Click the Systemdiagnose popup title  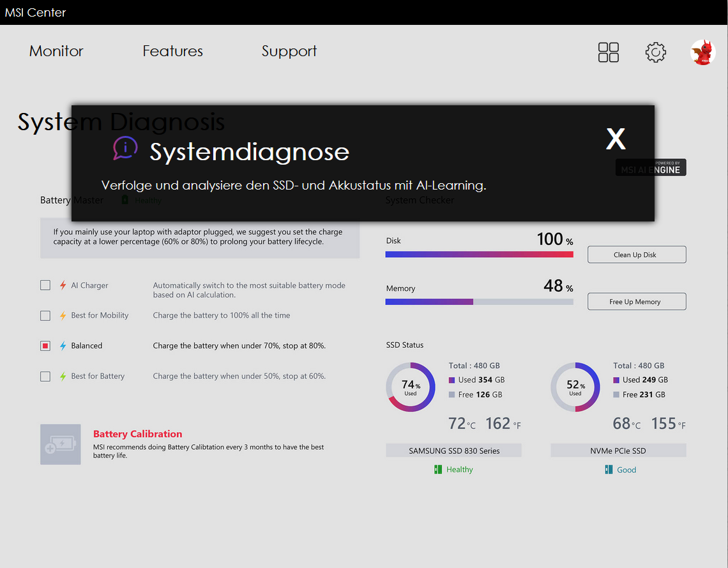click(249, 152)
